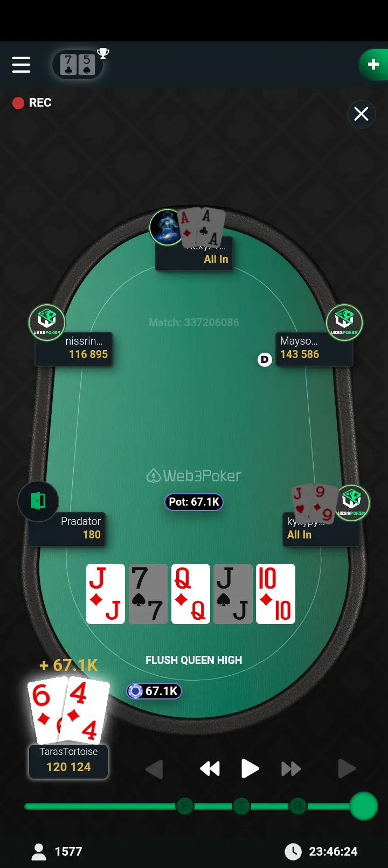Open nissrin player avatar
Image resolution: width=388 pixels, height=868 pixels.
point(47,323)
